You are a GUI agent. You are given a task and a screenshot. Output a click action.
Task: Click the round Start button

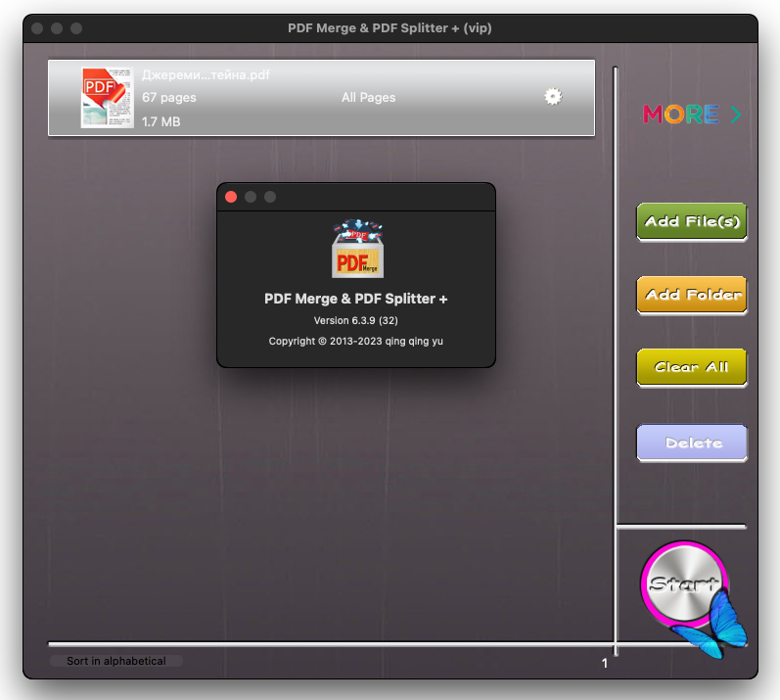(x=684, y=583)
